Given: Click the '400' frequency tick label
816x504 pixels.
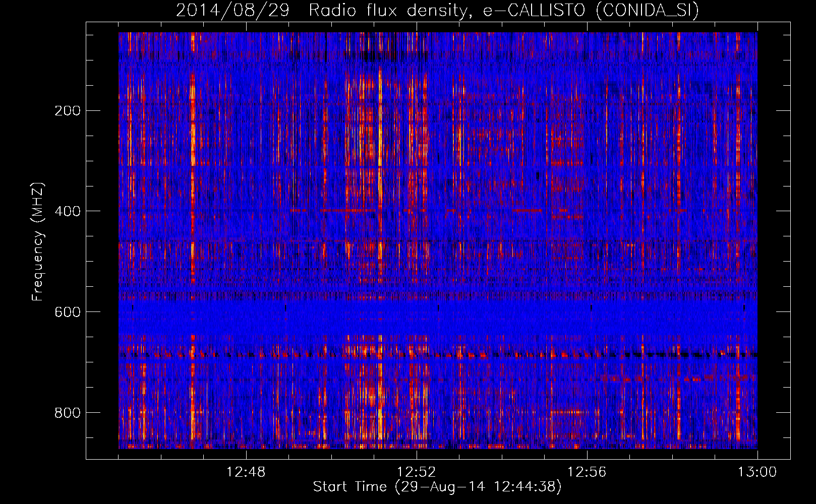Looking at the screenshot, I should tap(68, 211).
